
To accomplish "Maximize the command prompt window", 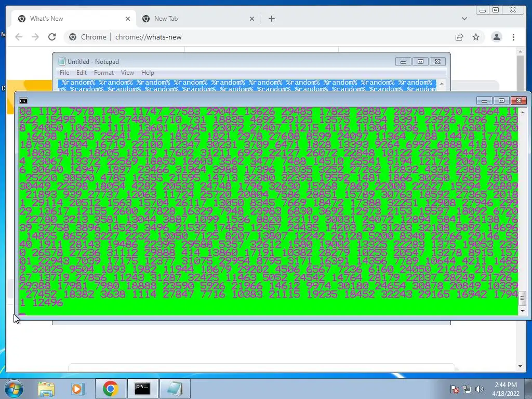I will click(x=501, y=101).
